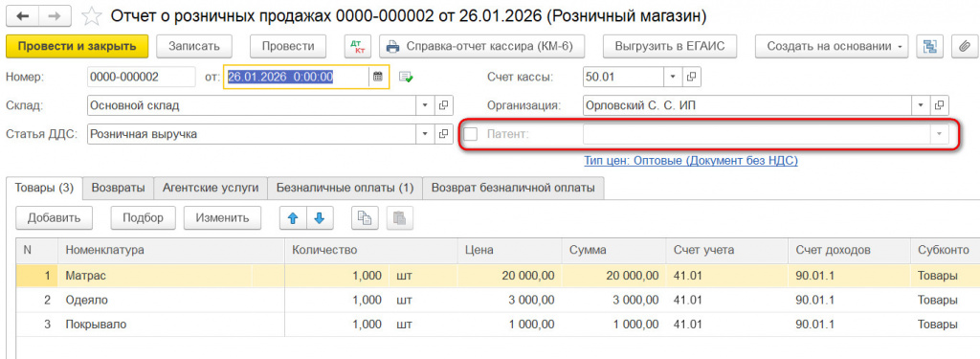Switch to the Товары (3) tab

click(44, 188)
